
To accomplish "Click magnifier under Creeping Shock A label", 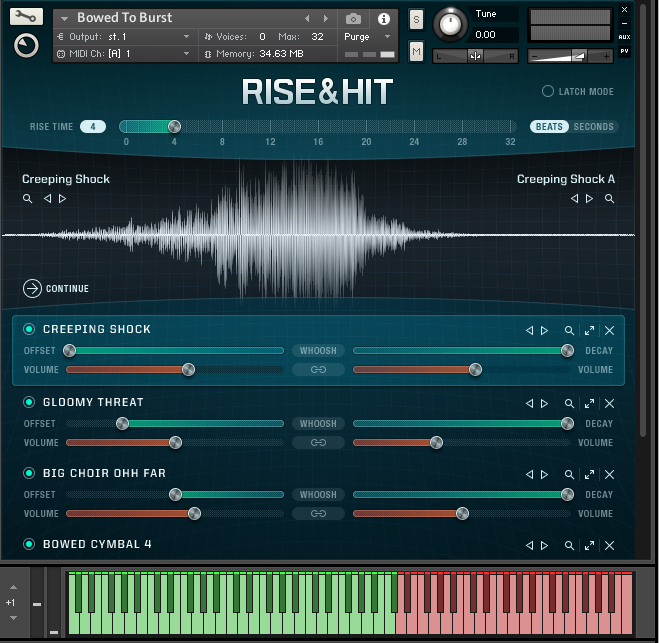I will 609,198.
